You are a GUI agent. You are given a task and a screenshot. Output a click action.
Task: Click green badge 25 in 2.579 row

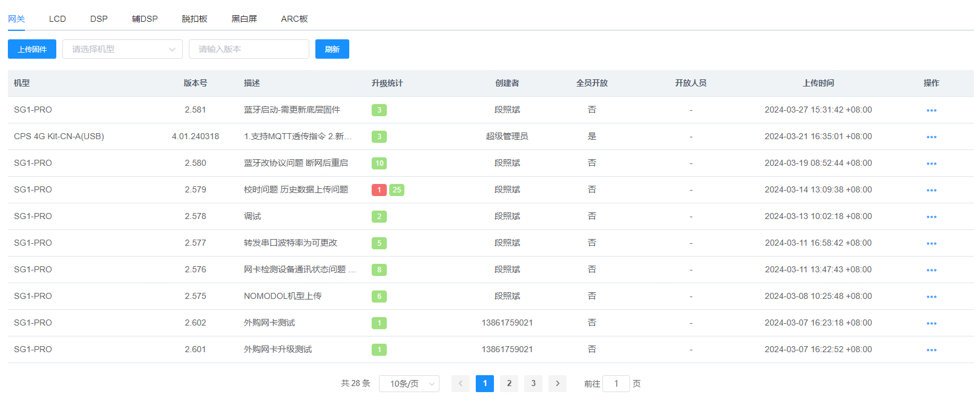click(x=396, y=190)
